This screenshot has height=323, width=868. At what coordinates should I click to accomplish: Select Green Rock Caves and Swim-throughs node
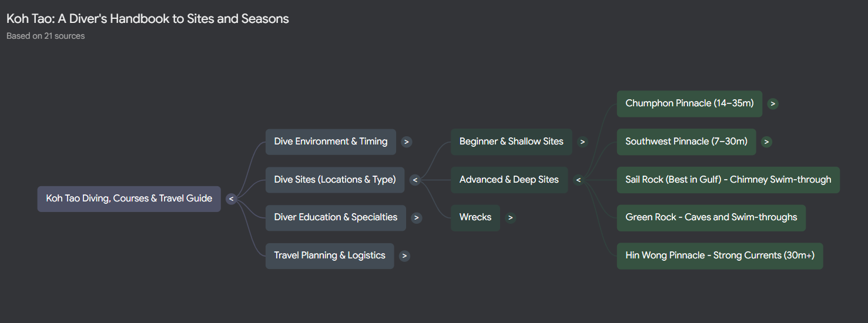711,217
